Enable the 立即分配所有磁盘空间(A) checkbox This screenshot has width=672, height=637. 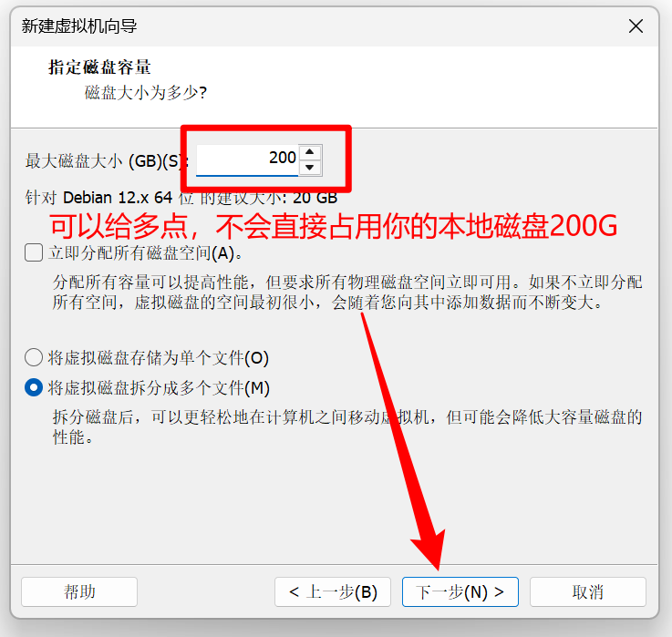coord(34,252)
